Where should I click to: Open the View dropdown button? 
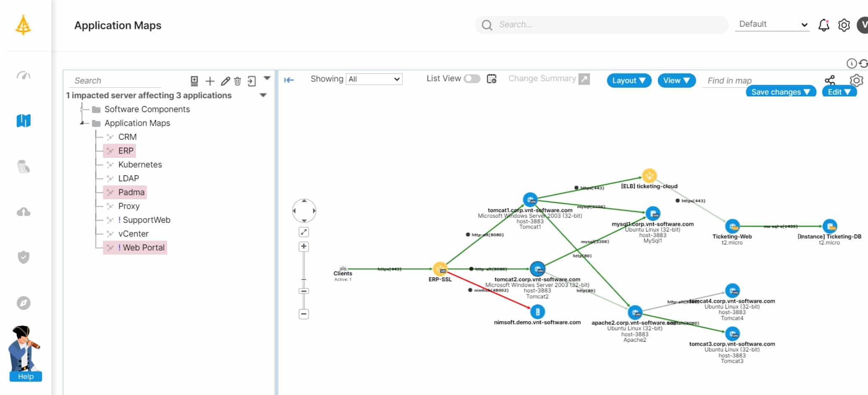pos(677,81)
